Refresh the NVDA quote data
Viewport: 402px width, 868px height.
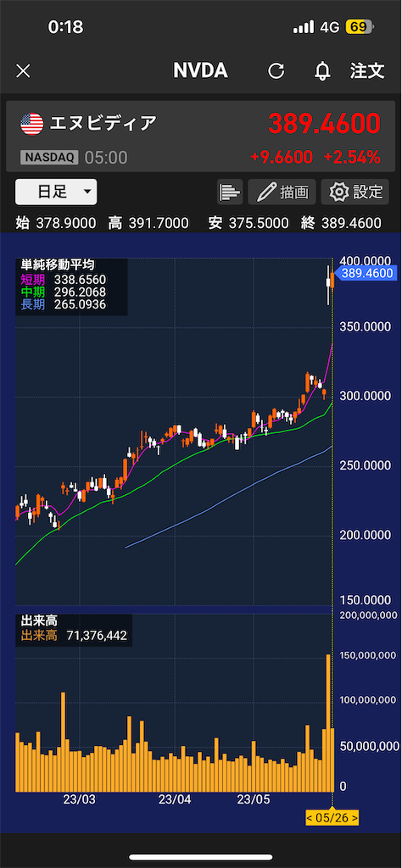tap(276, 71)
